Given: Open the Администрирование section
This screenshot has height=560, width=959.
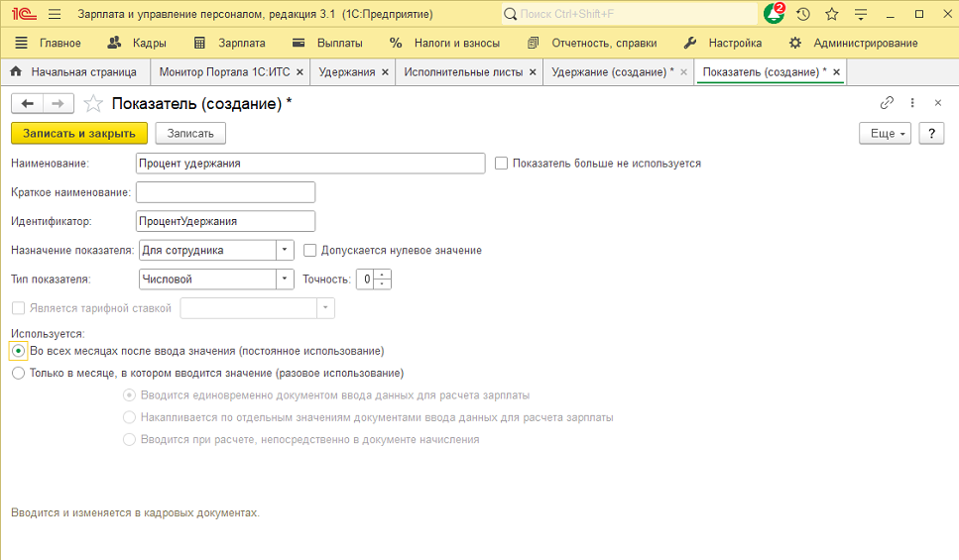Looking at the screenshot, I should pos(866,43).
